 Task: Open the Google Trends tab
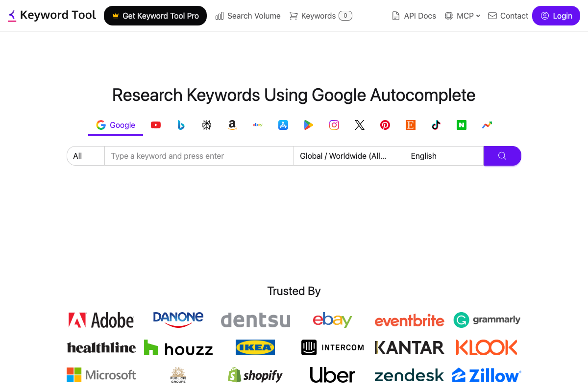(487, 125)
